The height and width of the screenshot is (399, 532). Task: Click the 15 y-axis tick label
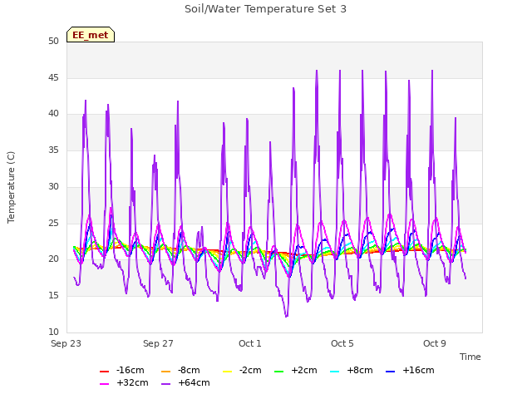[x=53, y=296]
